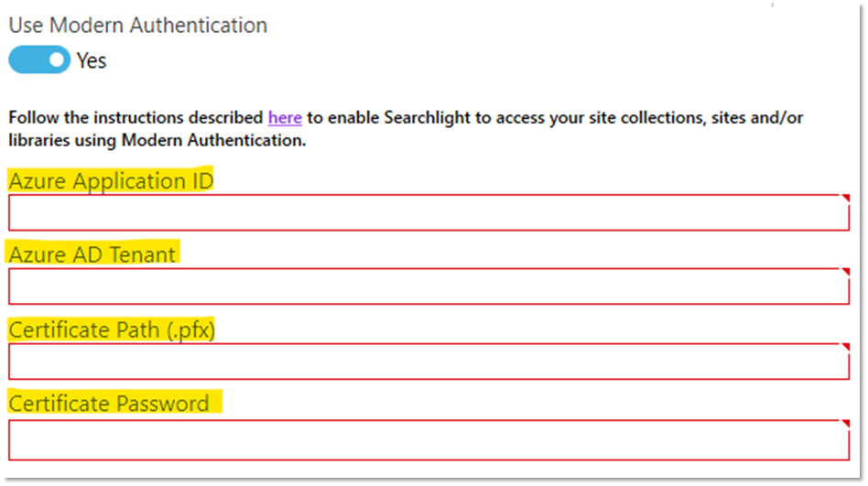This screenshot has height=486, width=868.
Task: Select the Certificate Path (.pfx) input field
Action: [x=429, y=362]
